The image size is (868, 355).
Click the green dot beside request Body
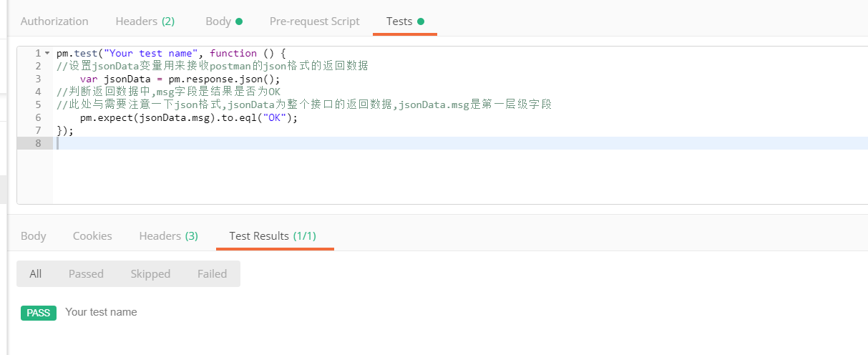pyautogui.click(x=239, y=21)
